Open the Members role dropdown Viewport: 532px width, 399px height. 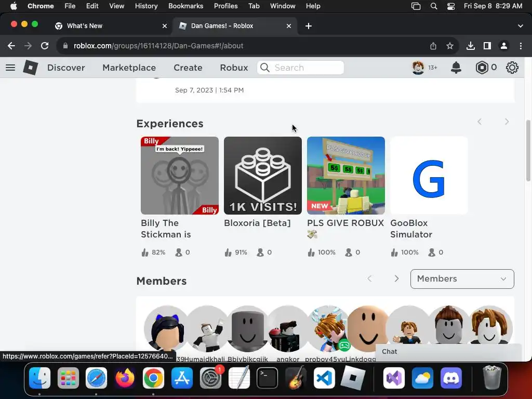[462, 279]
